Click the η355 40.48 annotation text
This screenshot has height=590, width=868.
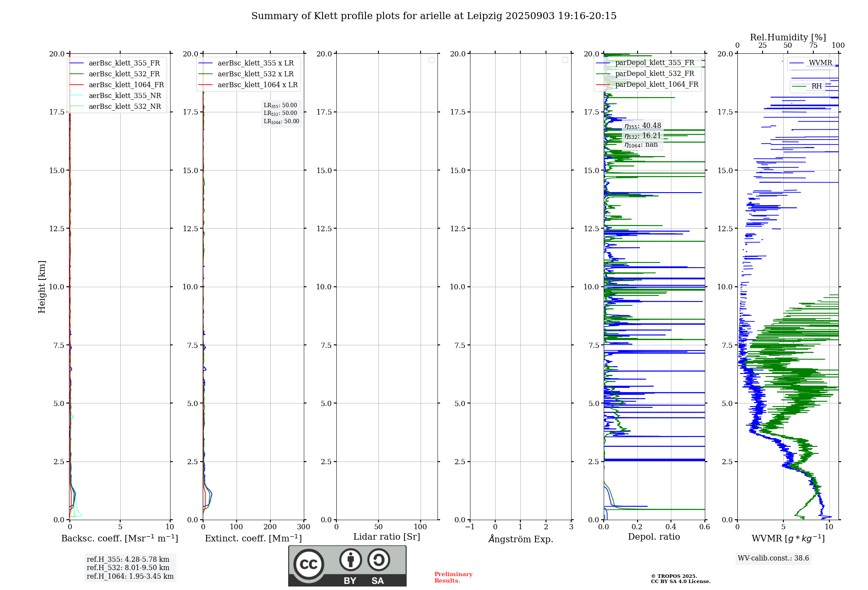pyautogui.click(x=643, y=126)
